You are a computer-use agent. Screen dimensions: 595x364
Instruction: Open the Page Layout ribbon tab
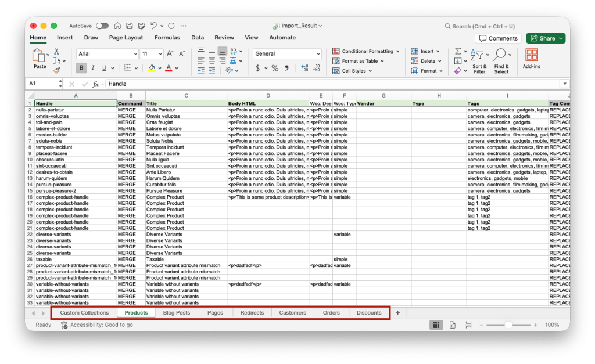(126, 38)
